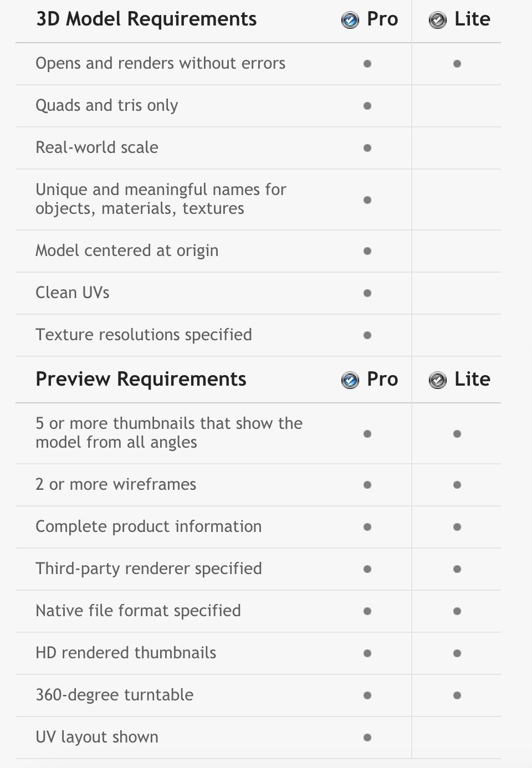Click the Preview Requirements heading
532x768 pixels.
pyautogui.click(x=141, y=380)
